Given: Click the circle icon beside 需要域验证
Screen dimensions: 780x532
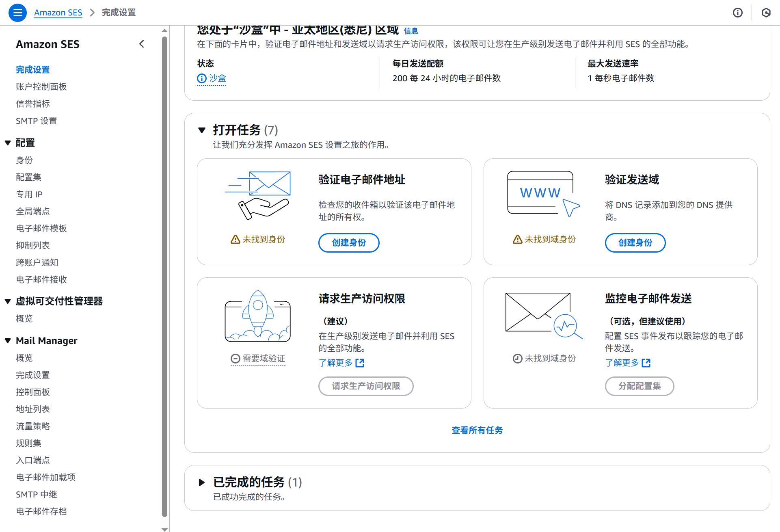Looking at the screenshot, I should pyautogui.click(x=235, y=359).
